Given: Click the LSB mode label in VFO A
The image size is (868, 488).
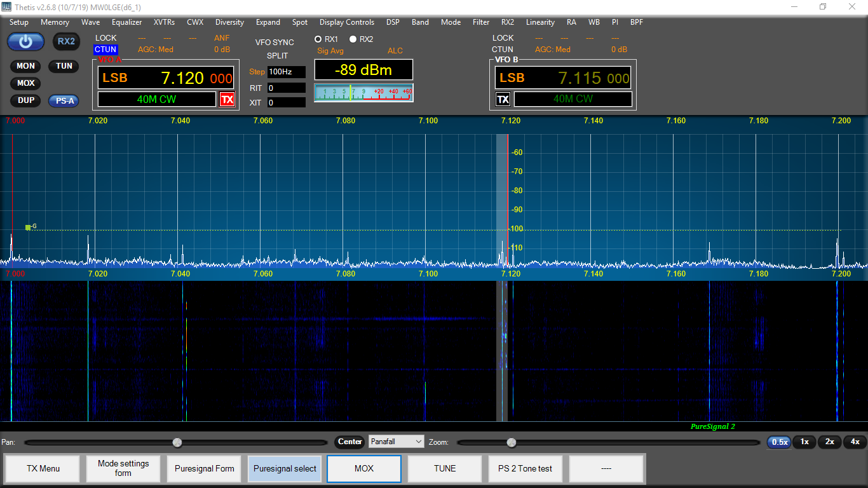Looking at the screenshot, I should (x=115, y=78).
